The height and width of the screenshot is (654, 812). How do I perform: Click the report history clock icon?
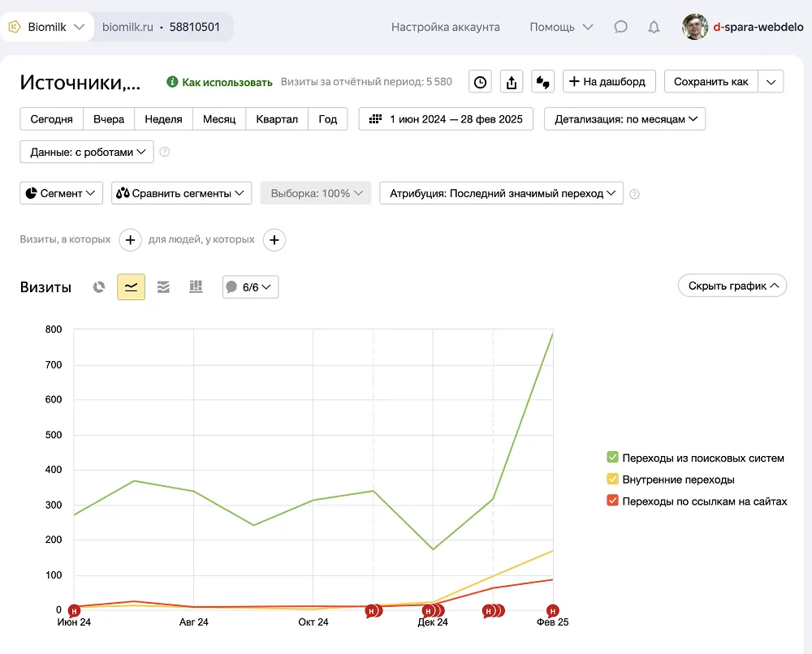(481, 82)
